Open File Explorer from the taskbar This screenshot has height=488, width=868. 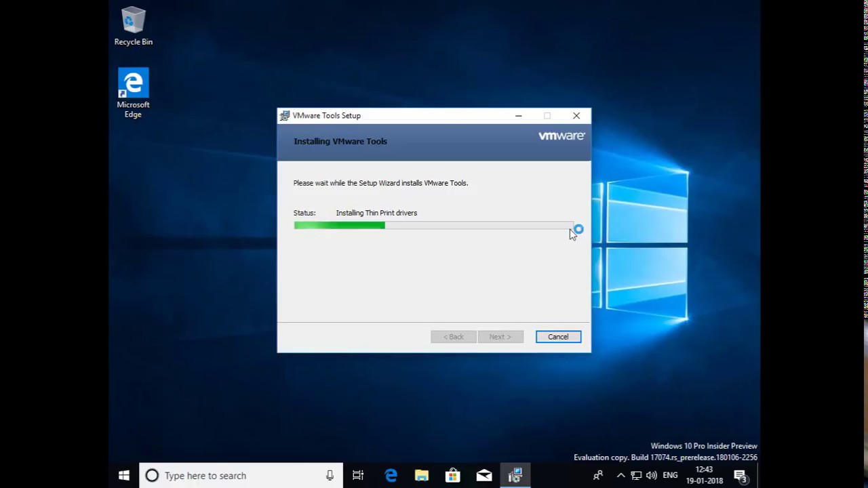[x=422, y=476]
